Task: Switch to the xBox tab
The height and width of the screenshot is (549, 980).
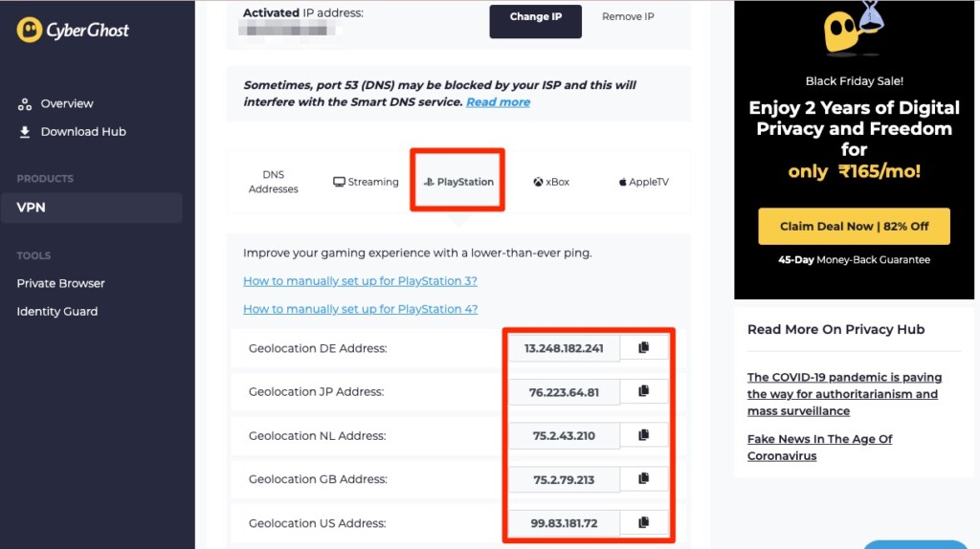Action: (x=551, y=182)
